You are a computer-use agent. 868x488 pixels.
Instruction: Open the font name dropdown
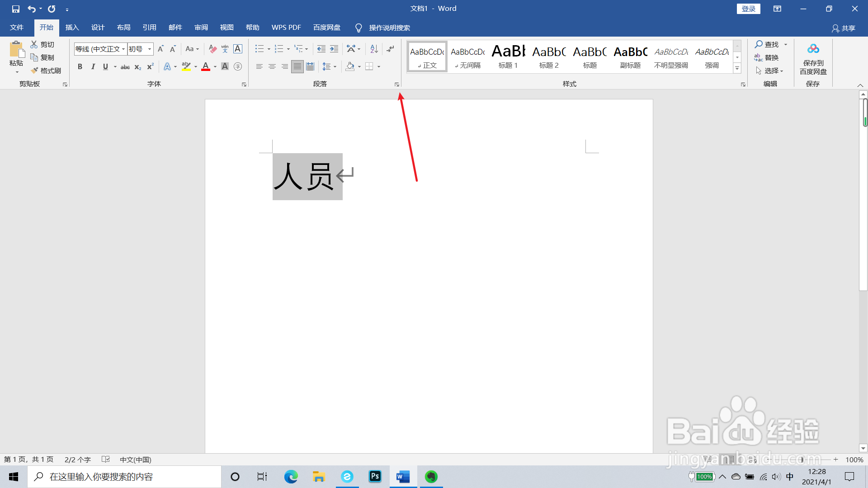123,49
